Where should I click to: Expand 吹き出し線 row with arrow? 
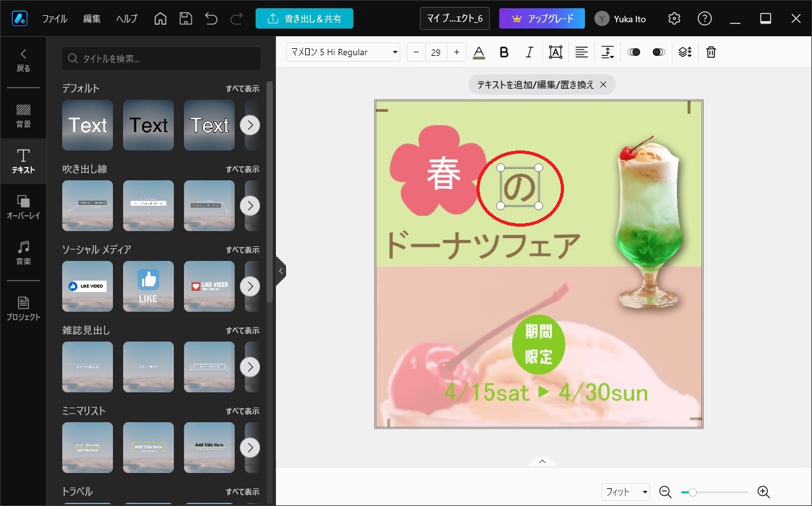click(x=250, y=206)
